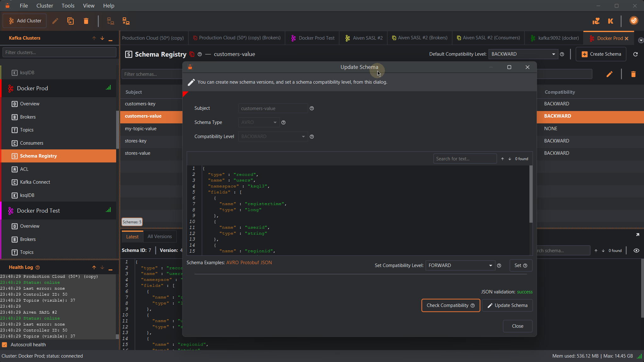Viewport: 644px width, 362px height.
Task: Click the edit cluster pencil icon
Action: pos(55,21)
